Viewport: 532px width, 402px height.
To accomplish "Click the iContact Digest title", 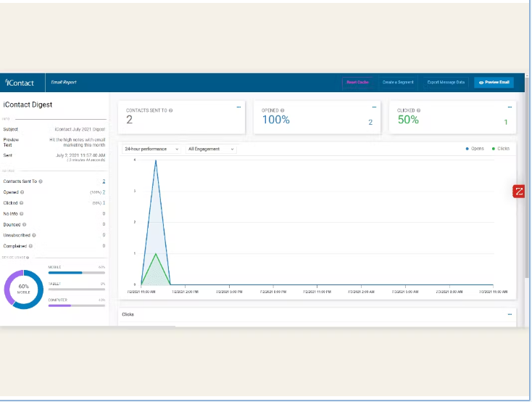I will (x=28, y=104).
